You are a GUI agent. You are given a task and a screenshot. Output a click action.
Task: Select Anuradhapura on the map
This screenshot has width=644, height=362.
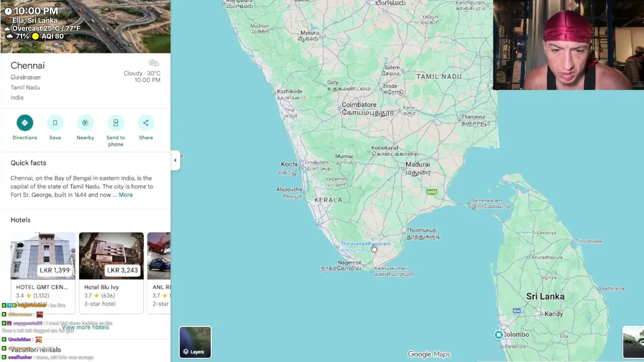(547, 257)
